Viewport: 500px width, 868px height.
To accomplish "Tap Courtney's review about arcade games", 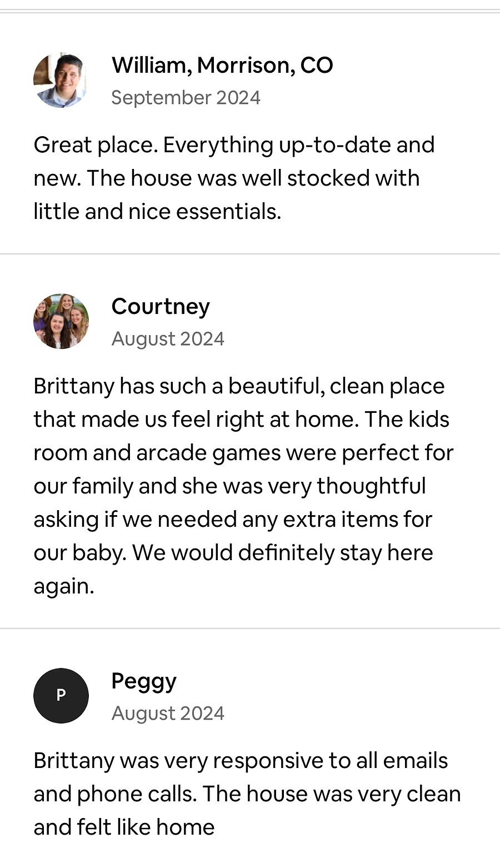I will (x=243, y=486).
